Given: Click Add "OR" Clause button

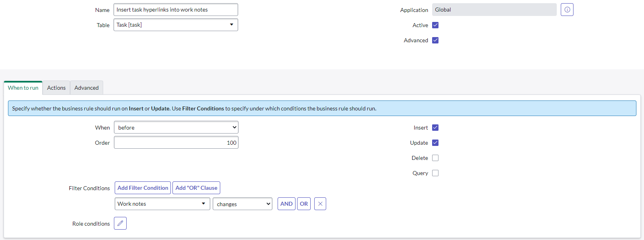Looking at the screenshot, I should click(196, 188).
